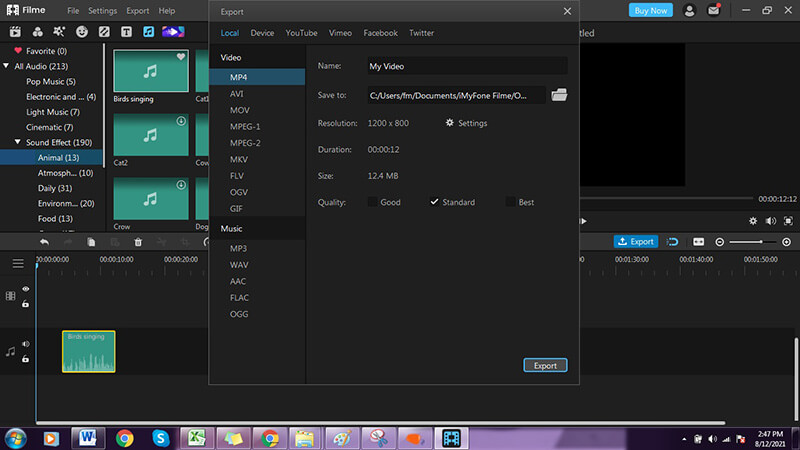Screen dimensions: 800x450
Task: Click the timeline horizontal scrollbar
Action: point(381,422)
